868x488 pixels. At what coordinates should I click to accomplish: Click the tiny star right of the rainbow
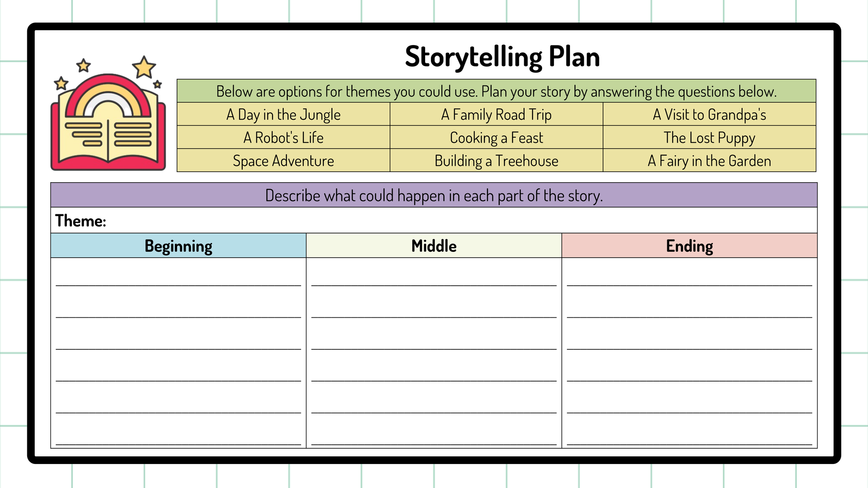(x=157, y=84)
